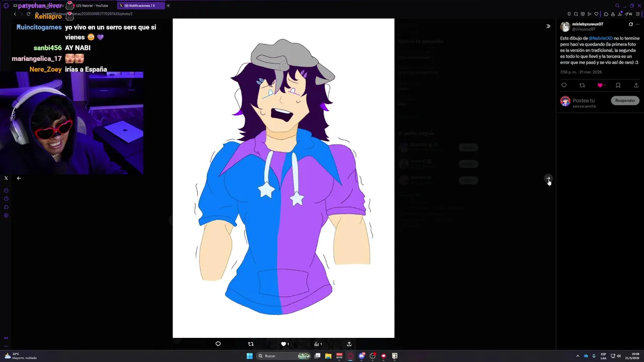Open the extensions cube icon
The width and height of the screenshot is (644, 362).
pyautogui.click(x=606, y=14)
